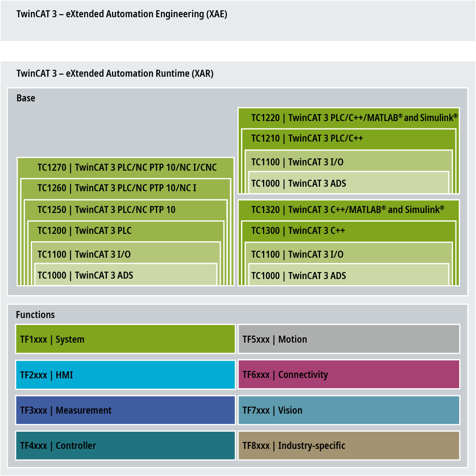This screenshot has height=476, width=476.
Task: Click the TC1210 TwinCAT 3 PLC/C++ block
Action: [307, 139]
